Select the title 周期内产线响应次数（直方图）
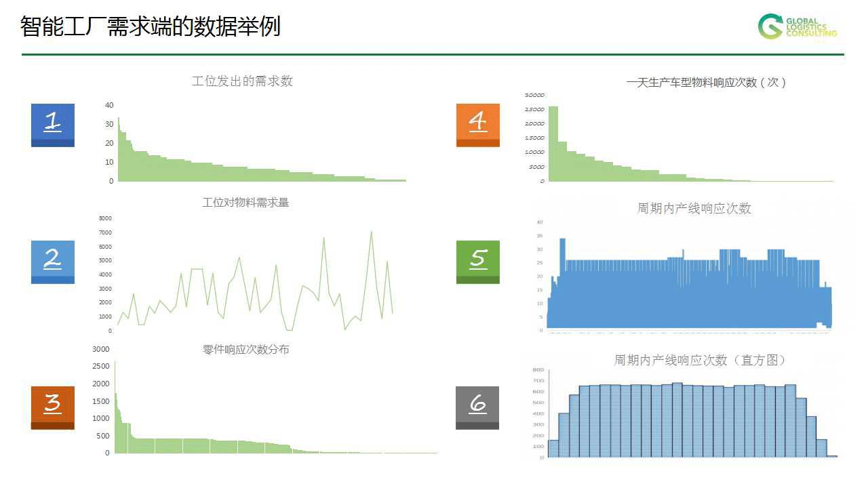 tap(700, 360)
